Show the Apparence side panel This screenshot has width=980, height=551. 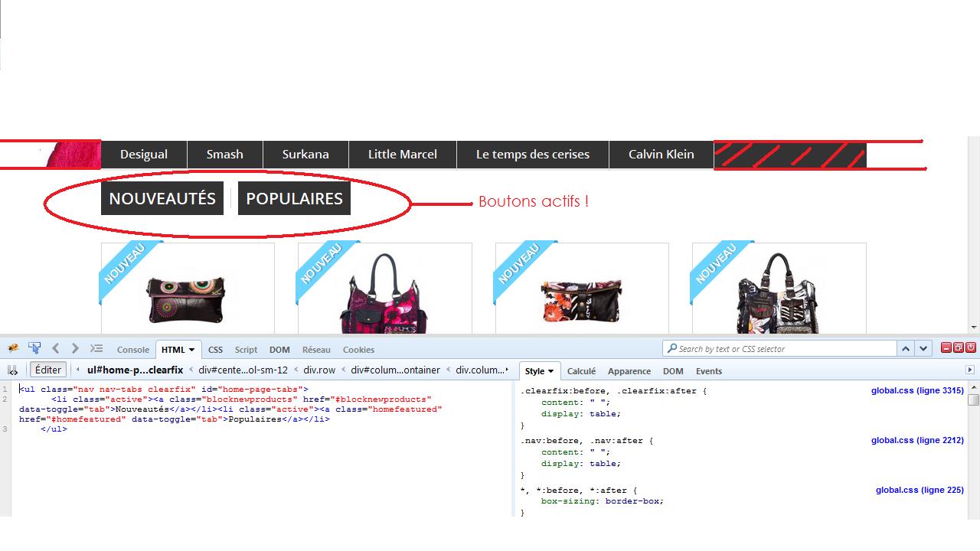pyautogui.click(x=629, y=371)
